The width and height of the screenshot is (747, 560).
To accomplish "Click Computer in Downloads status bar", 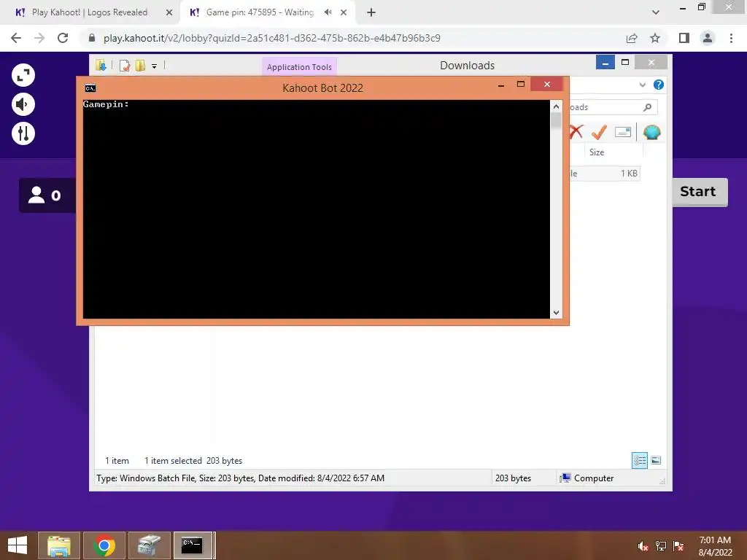I will 588,478.
